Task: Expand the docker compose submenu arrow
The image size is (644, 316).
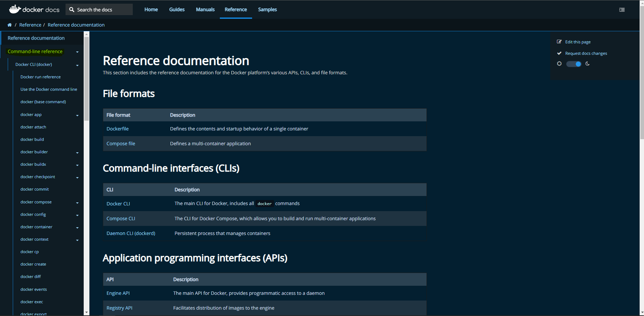Action: click(77, 203)
